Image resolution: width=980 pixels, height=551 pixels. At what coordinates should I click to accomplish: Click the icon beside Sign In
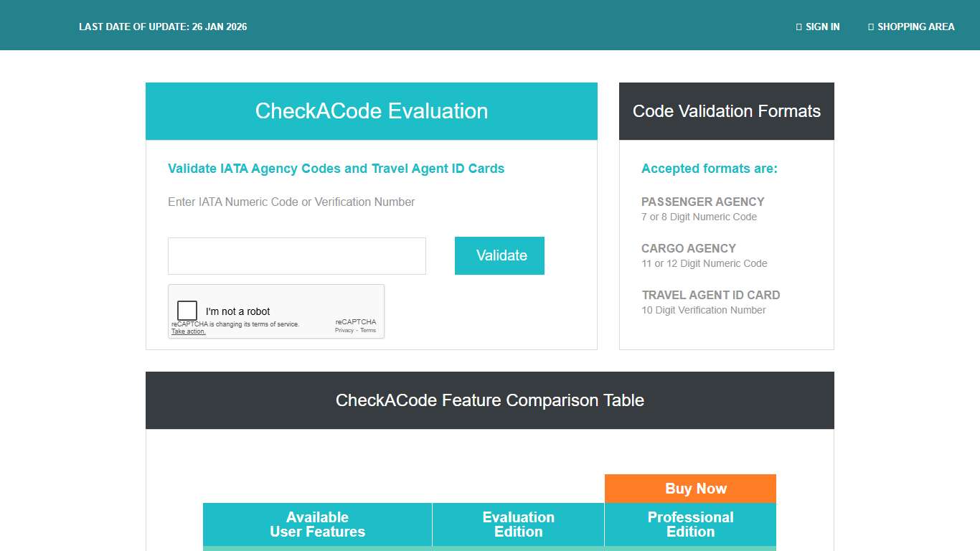point(799,27)
